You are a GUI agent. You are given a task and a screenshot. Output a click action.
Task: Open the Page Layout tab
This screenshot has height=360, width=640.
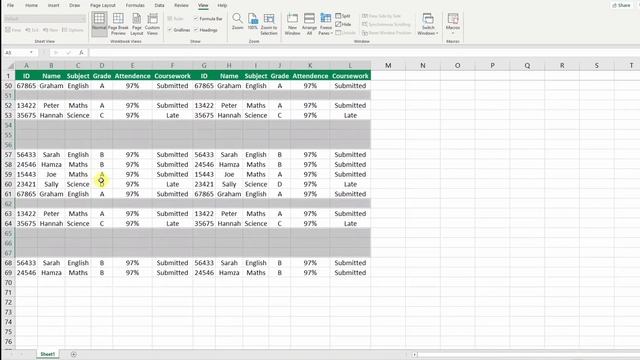click(103, 5)
